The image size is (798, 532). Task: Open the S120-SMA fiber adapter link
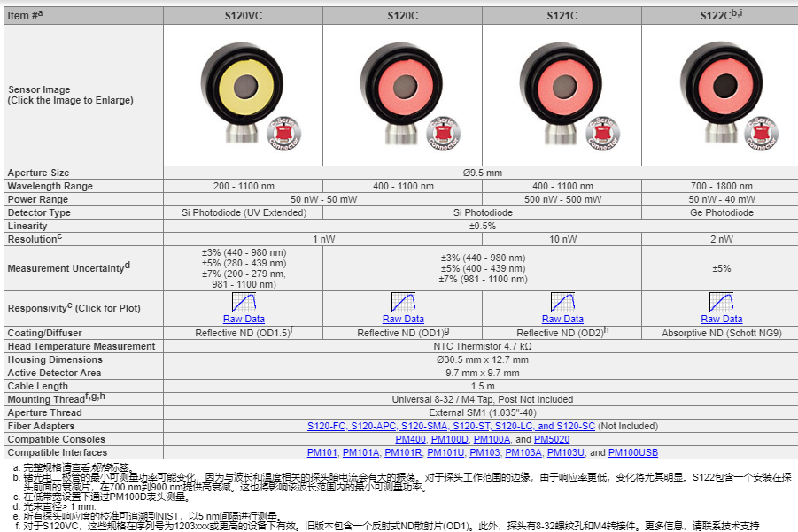(x=424, y=426)
